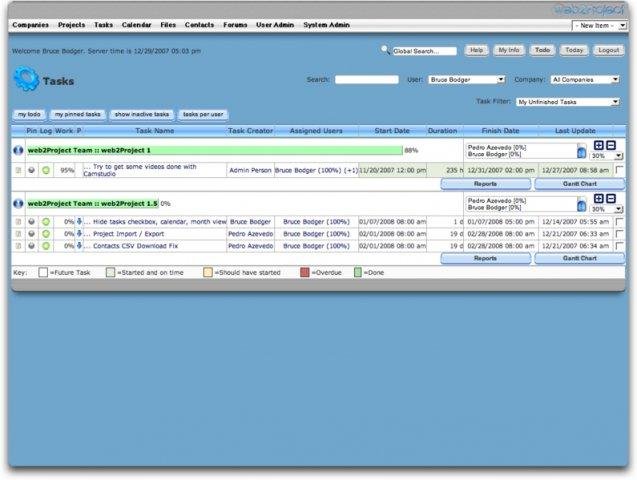Click the my pinned tasks button
Viewport: 637px width, 480px height.
click(78, 115)
